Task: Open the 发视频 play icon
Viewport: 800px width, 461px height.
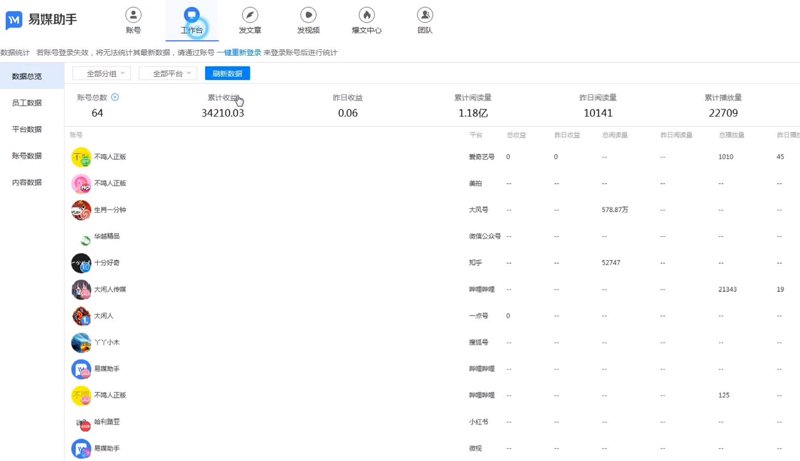Action: coord(308,15)
